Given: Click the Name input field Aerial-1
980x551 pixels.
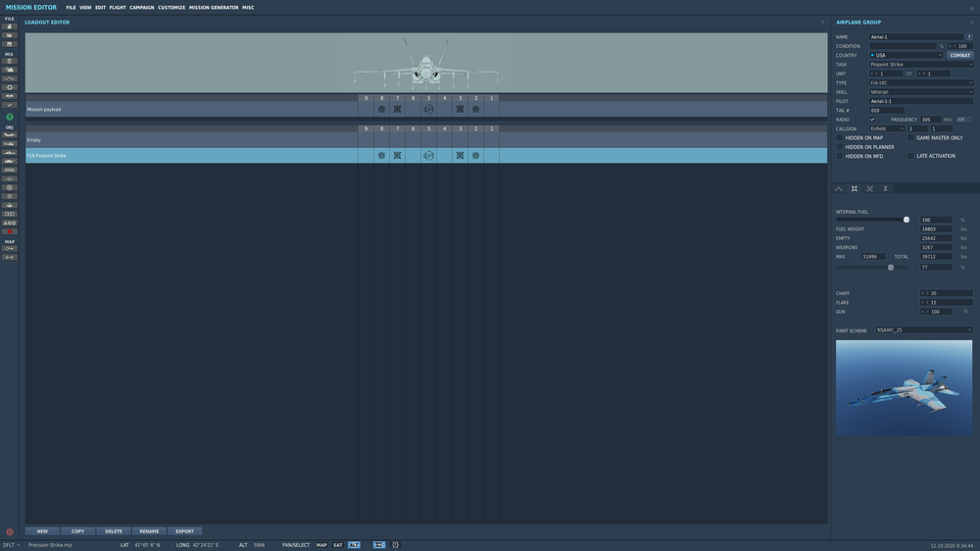Looking at the screenshot, I should point(916,37).
